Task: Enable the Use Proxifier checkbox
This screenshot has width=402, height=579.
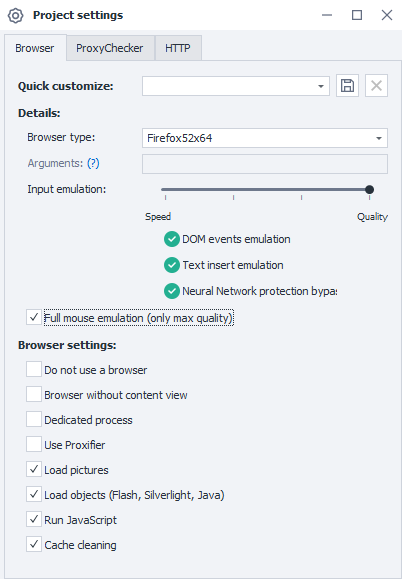Action: tap(34, 444)
